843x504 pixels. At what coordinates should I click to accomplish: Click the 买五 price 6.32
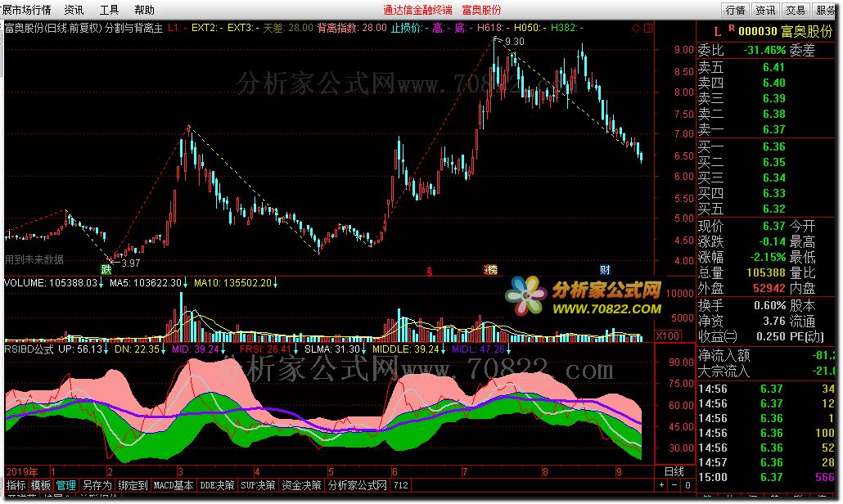(773, 209)
